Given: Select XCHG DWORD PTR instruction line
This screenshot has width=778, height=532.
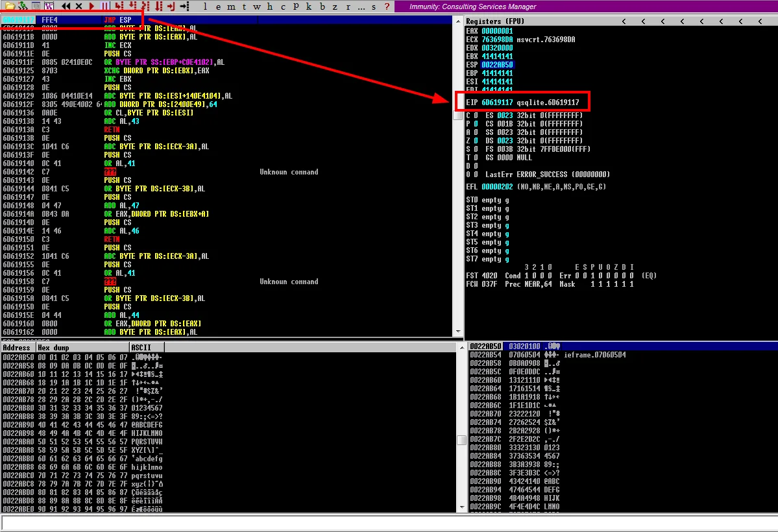Looking at the screenshot, I should (227, 71).
